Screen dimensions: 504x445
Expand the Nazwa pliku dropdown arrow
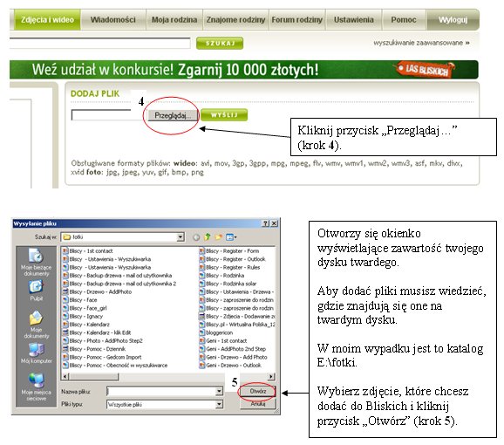(219, 391)
